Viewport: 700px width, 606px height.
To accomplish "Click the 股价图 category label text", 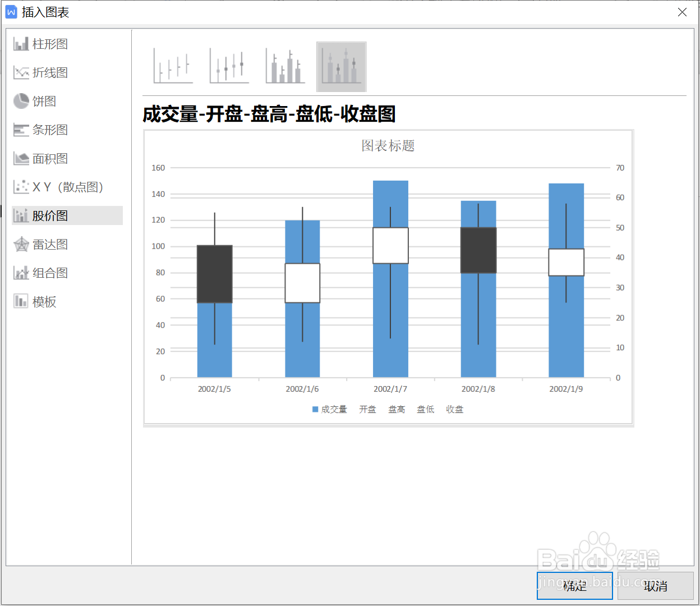I will pyautogui.click(x=50, y=215).
